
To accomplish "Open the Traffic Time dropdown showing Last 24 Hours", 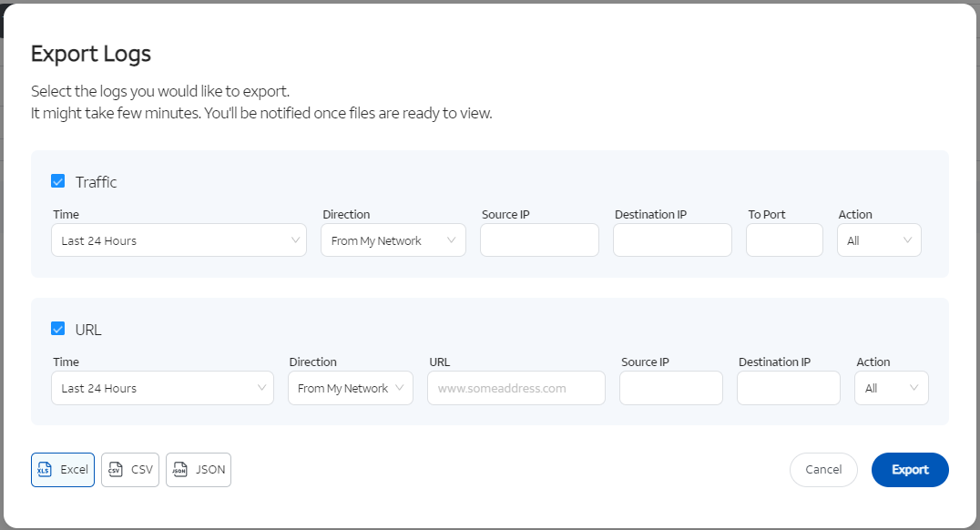I will pyautogui.click(x=179, y=240).
